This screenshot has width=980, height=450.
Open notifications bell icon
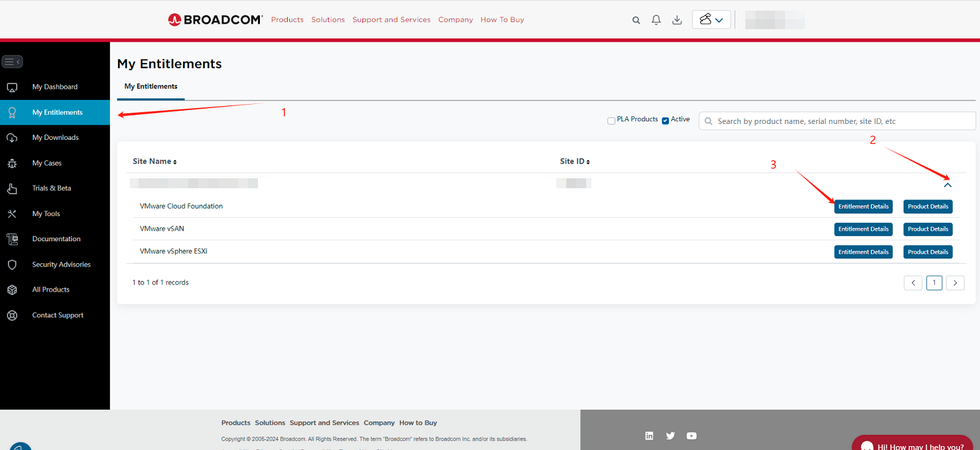656,20
